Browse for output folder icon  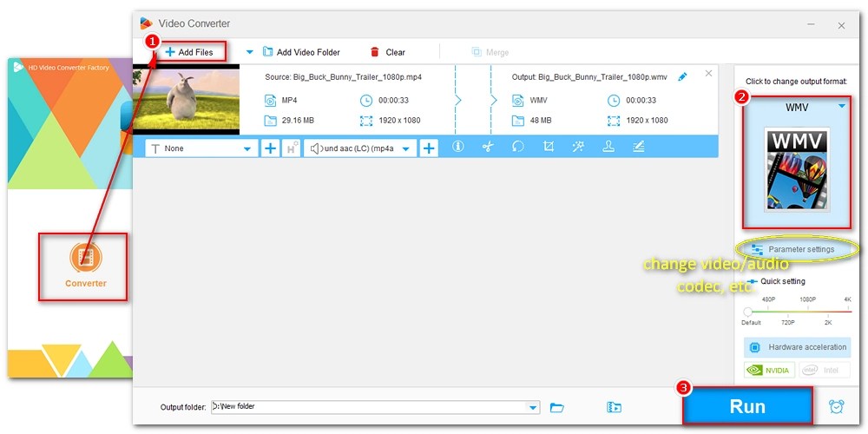[557, 408]
